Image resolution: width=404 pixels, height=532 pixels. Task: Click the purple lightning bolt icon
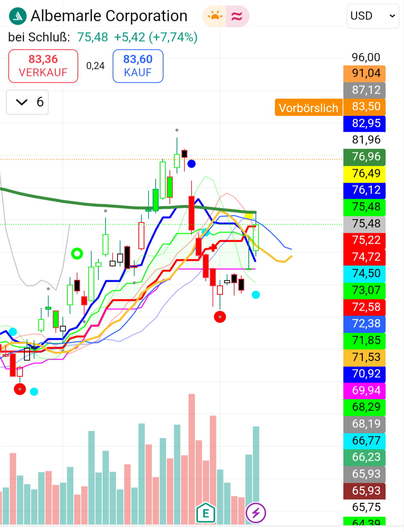point(256,513)
